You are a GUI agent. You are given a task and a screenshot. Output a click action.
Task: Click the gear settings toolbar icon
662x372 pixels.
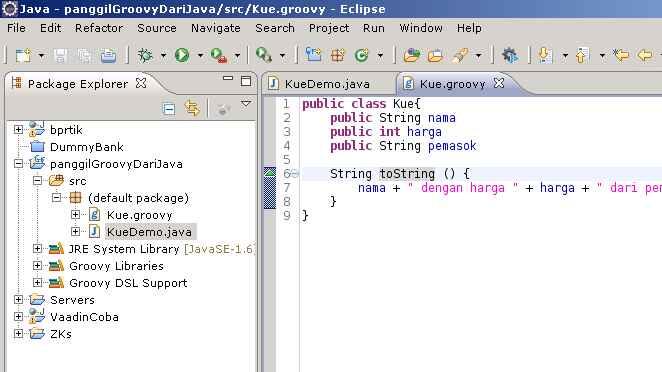[510, 55]
